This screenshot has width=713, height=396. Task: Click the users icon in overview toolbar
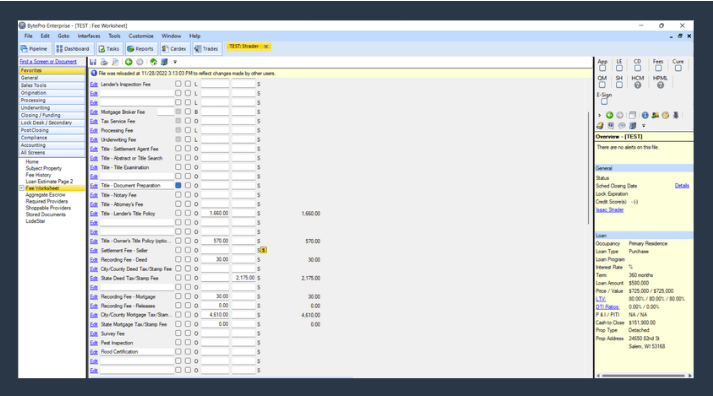[x=655, y=115]
